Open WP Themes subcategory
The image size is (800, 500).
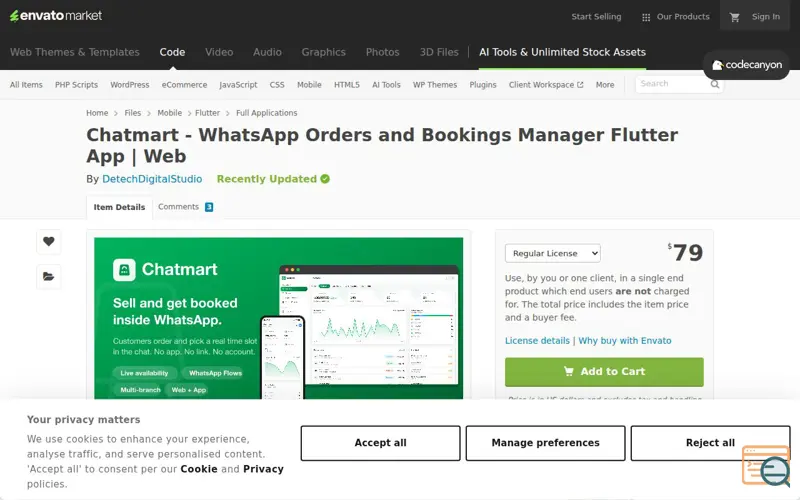(435, 85)
